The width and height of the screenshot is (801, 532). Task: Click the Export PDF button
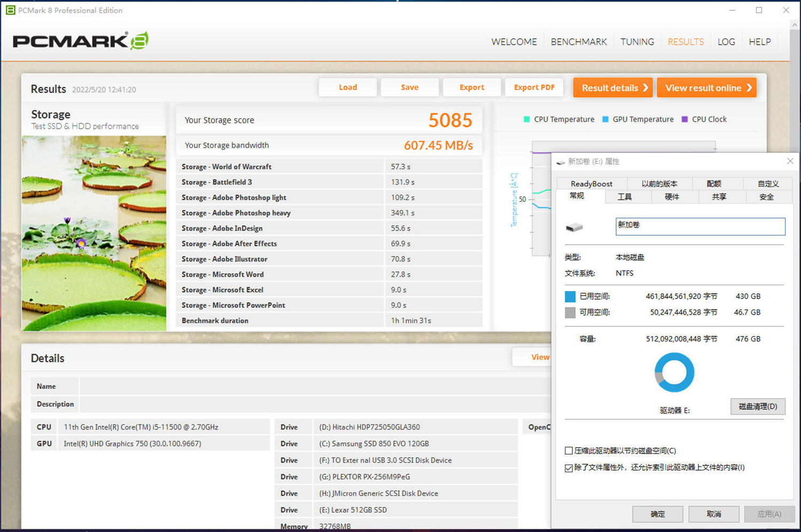coord(534,88)
